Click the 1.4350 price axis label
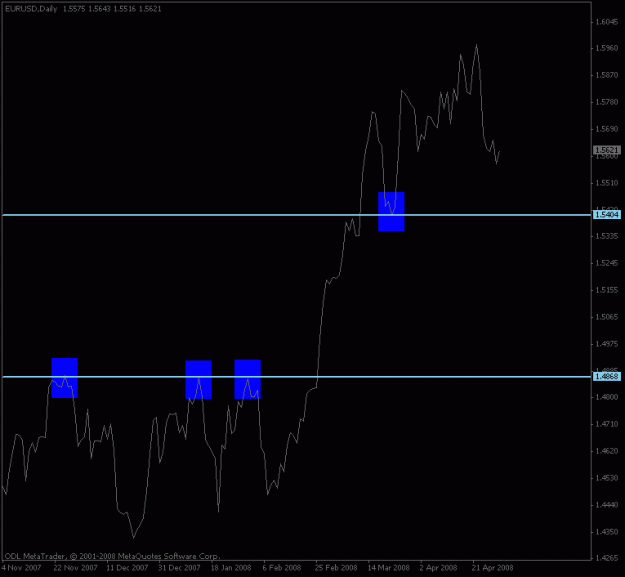 [x=607, y=532]
